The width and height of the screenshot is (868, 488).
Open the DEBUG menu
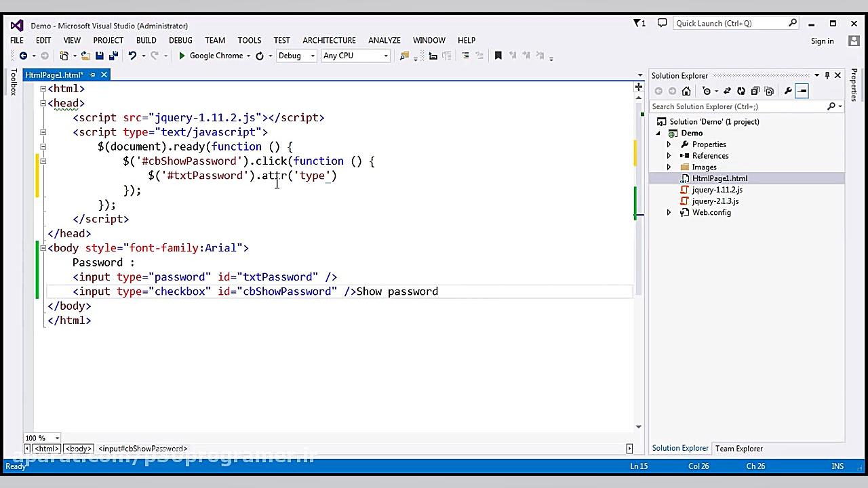[x=180, y=40]
